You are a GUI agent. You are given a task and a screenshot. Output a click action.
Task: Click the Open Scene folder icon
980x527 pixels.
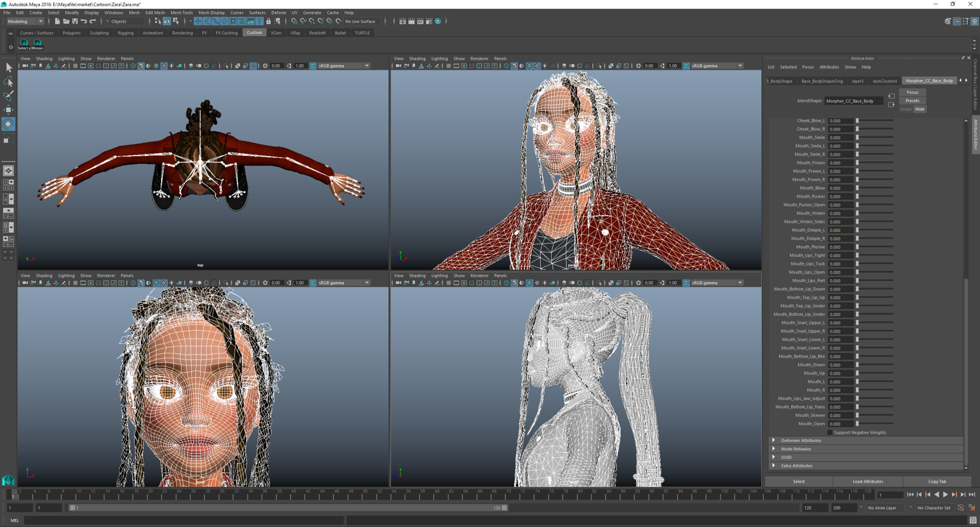pyautogui.click(x=66, y=21)
